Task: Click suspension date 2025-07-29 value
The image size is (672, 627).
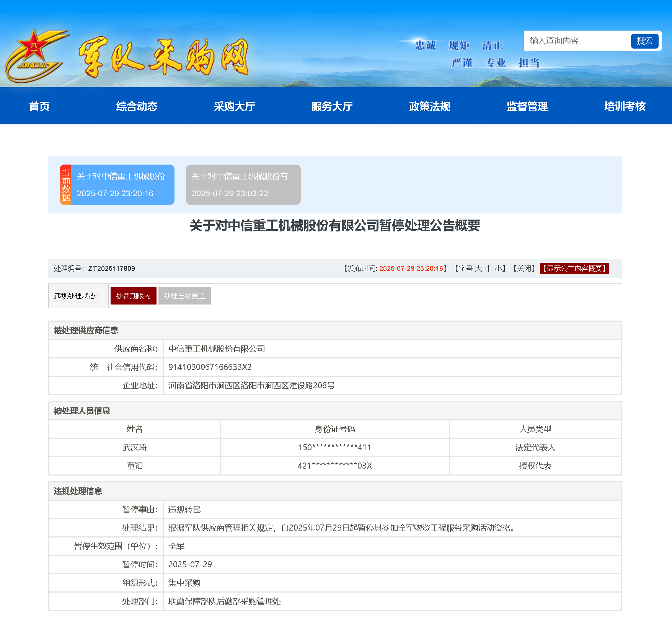Action: click(190, 564)
